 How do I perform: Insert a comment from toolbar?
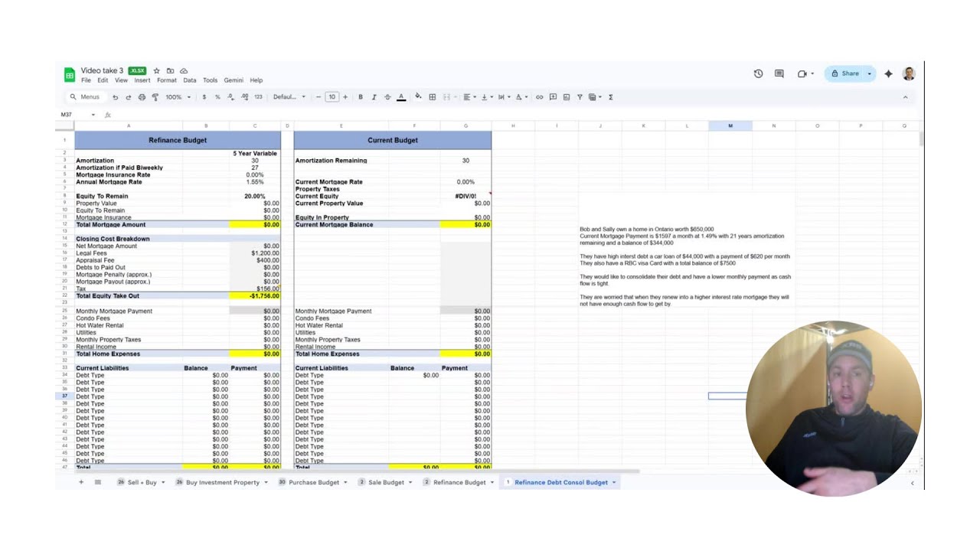click(x=553, y=97)
